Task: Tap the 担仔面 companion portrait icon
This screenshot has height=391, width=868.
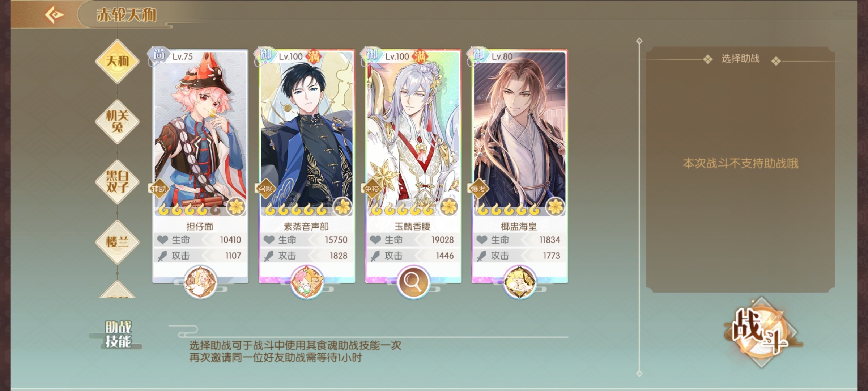Action: 200,282
